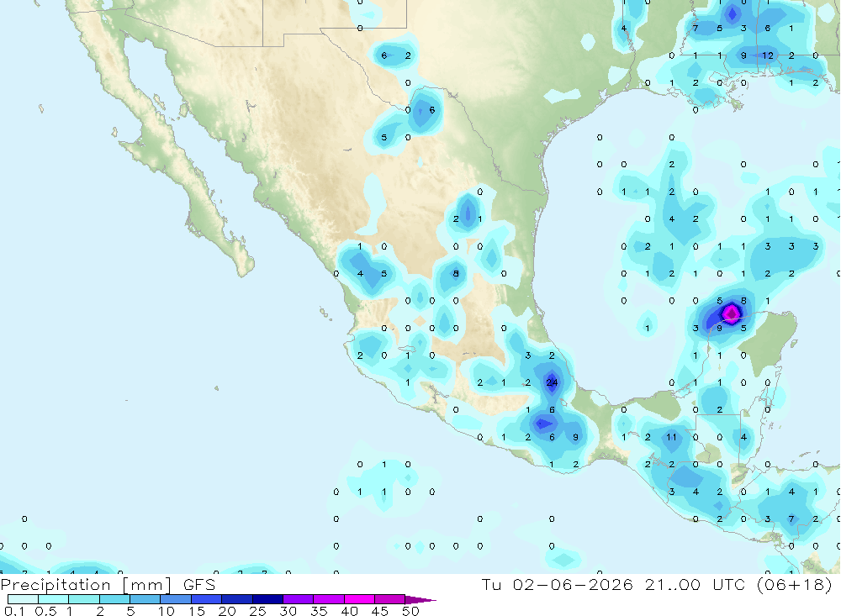The width and height of the screenshot is (841, 616).
Task: Click the 1–2 mm legend color swatch
Action: pos(83,599)
